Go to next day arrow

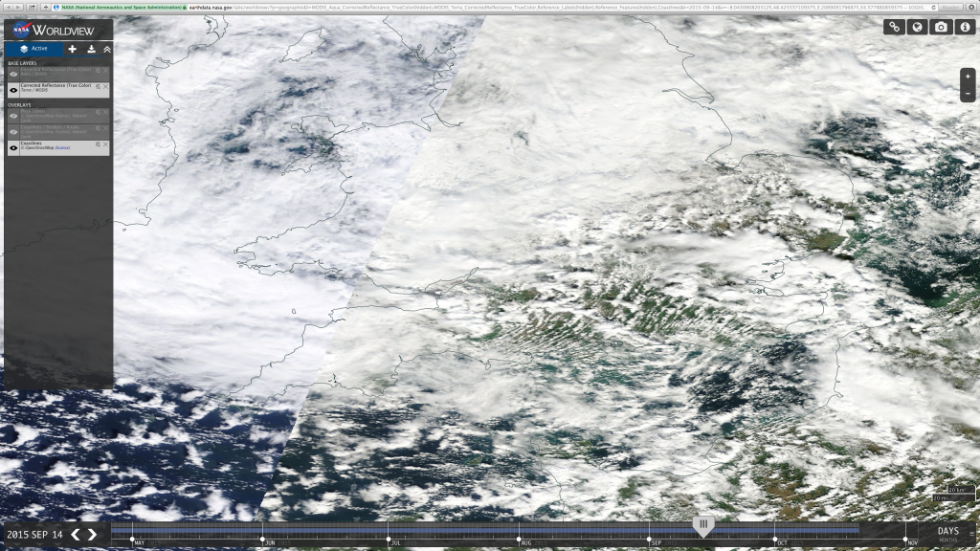tap(93, 534)
